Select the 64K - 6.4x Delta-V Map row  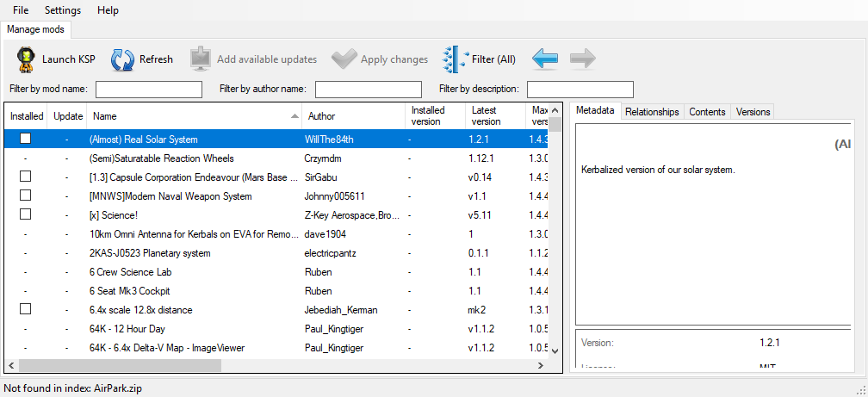[x=276, y=348]
